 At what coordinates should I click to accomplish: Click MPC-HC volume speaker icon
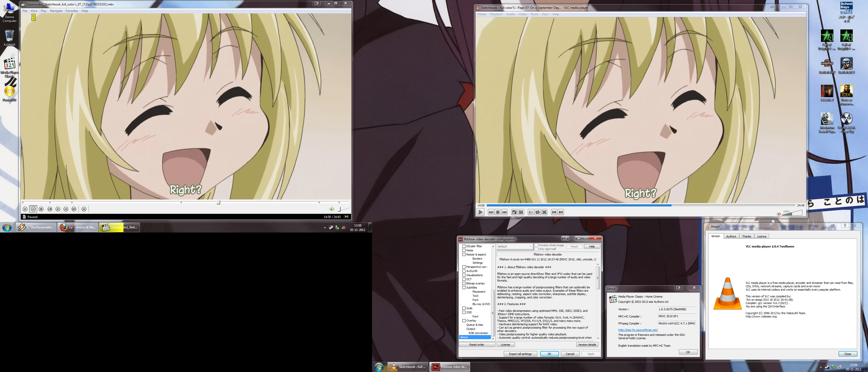pos(331,209)
